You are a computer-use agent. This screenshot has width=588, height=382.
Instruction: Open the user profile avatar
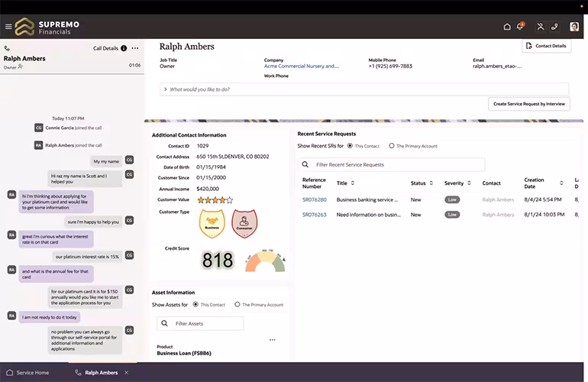point(574,27)
